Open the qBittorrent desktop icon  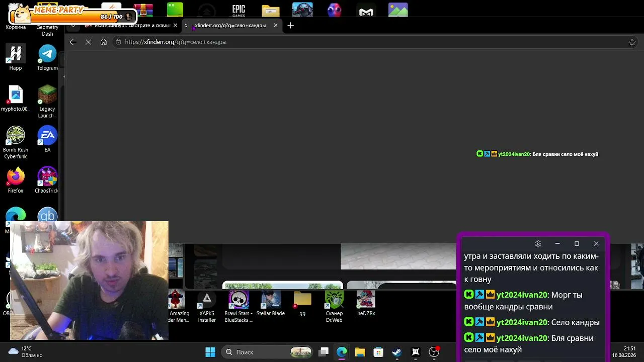47,215
